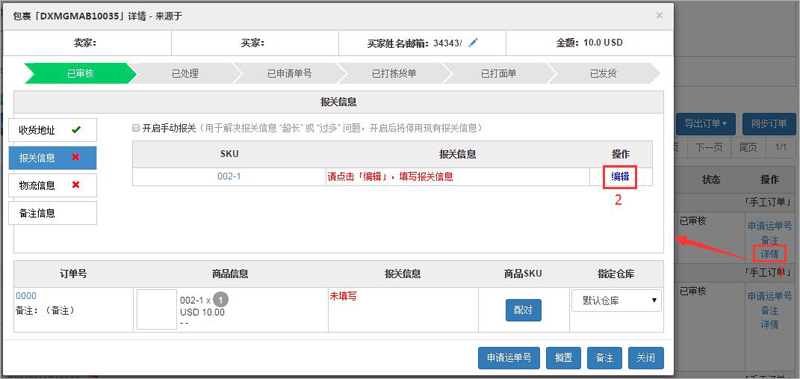The image size is (800, 379).
Task: Close dialog using the X icon
Action: 659,16
